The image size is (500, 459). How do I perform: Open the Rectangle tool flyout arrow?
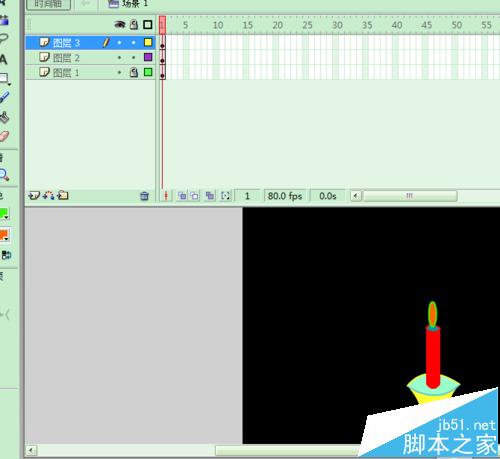click(9, 84)
